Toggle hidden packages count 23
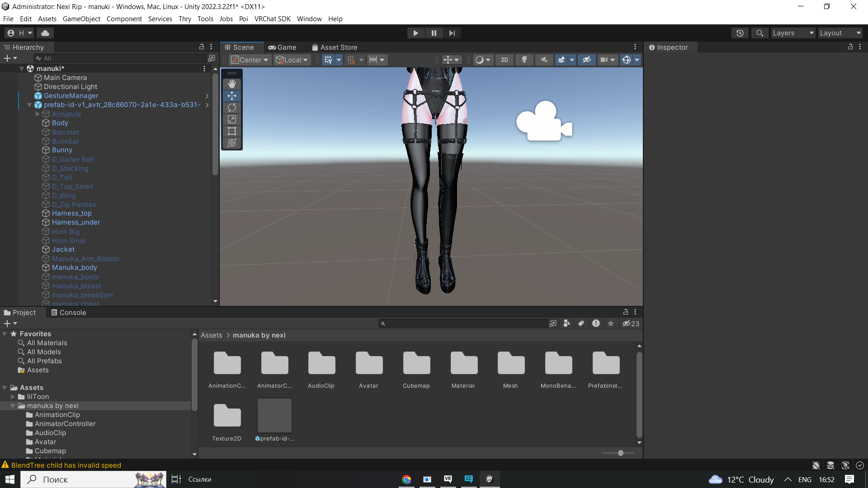This screenshot has width=868, height=488. tap(631, 324)
